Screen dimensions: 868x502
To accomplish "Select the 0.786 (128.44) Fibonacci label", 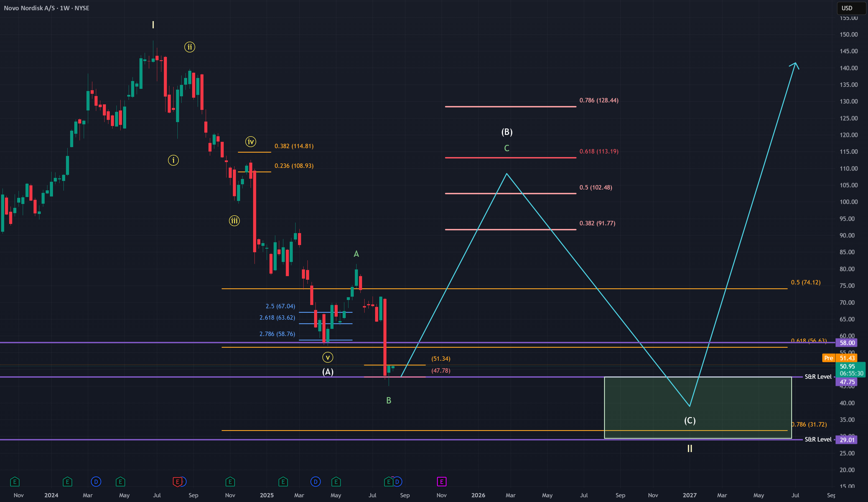I will click(x=599, y=100).
